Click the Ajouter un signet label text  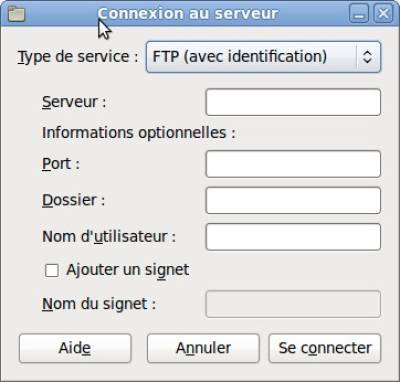point(128,270)
